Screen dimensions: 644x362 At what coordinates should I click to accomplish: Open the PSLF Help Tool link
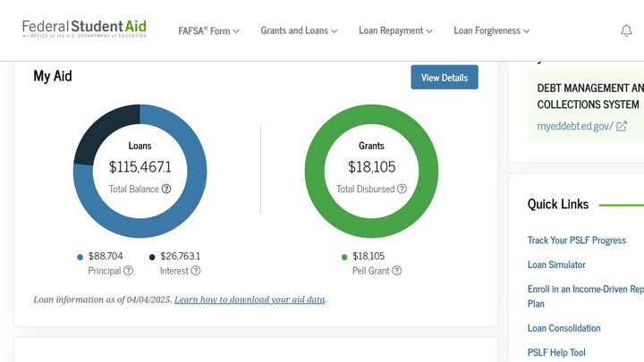556,352
